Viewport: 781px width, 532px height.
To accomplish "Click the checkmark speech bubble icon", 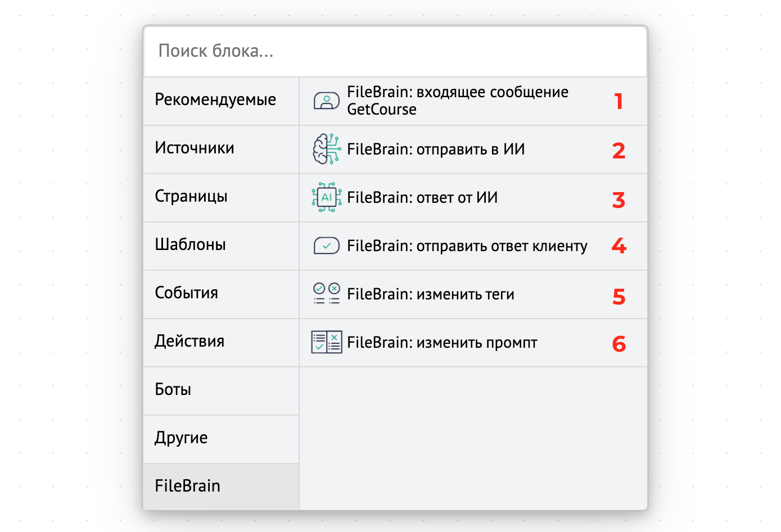I will [x=326, y=245].
